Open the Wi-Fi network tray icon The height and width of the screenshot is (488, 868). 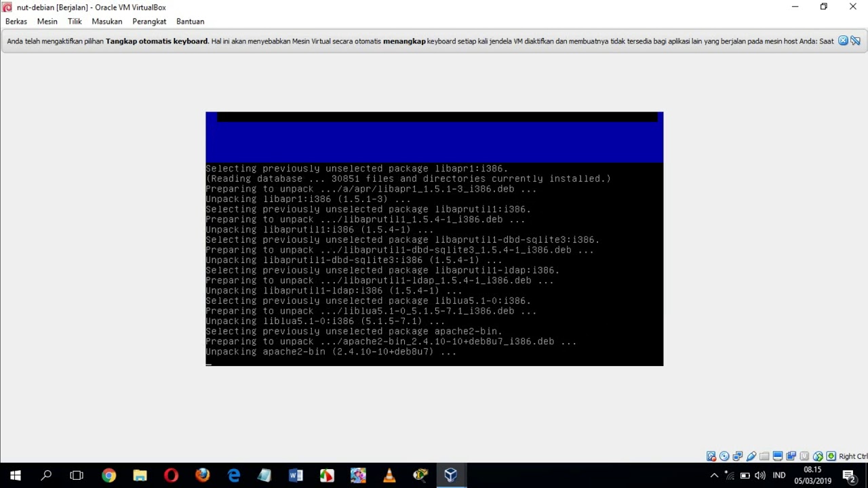click(x=730, y=476)
